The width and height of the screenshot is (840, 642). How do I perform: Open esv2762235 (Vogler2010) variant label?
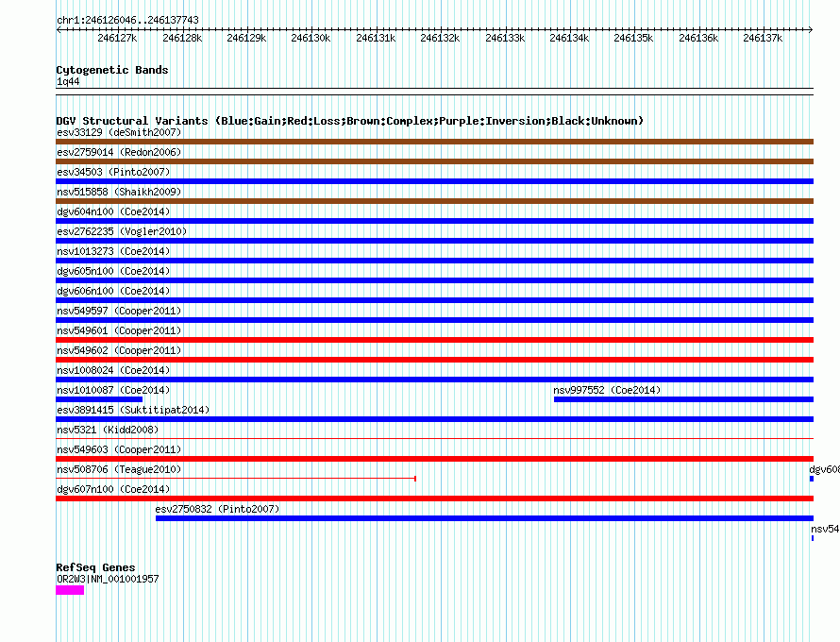click(x=122, y=231)
